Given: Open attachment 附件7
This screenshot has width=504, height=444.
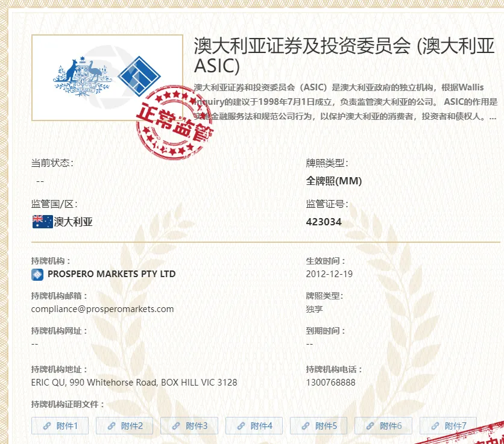Looking at the screenshot, I should coord(448,426).
